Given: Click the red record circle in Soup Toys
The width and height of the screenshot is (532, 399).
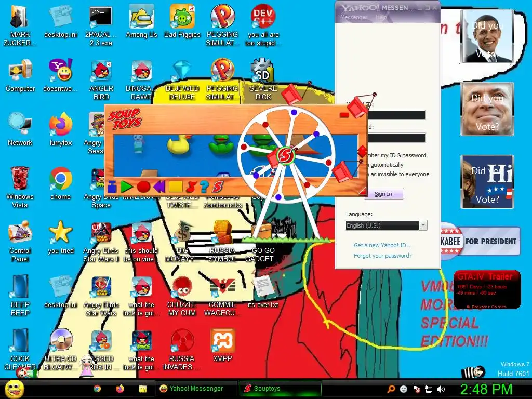Looking at the screenshot, I should 143,187.
